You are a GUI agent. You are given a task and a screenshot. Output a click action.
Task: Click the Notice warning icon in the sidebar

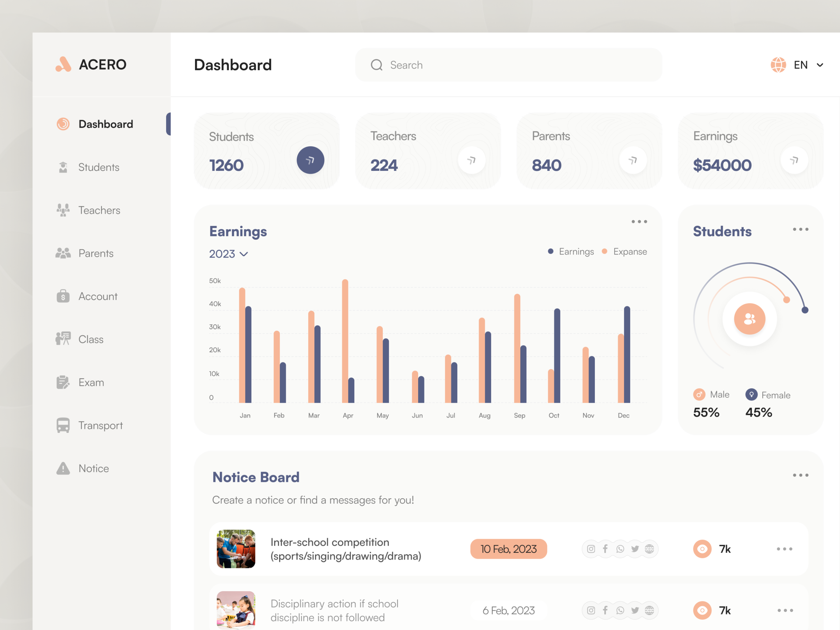(63, 468)
